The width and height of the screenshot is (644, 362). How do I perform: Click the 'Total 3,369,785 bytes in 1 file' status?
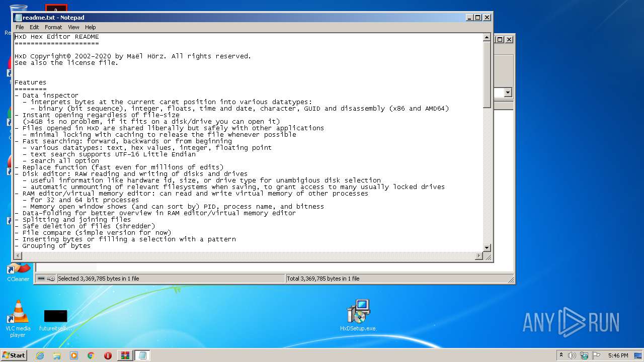(323, 279)
